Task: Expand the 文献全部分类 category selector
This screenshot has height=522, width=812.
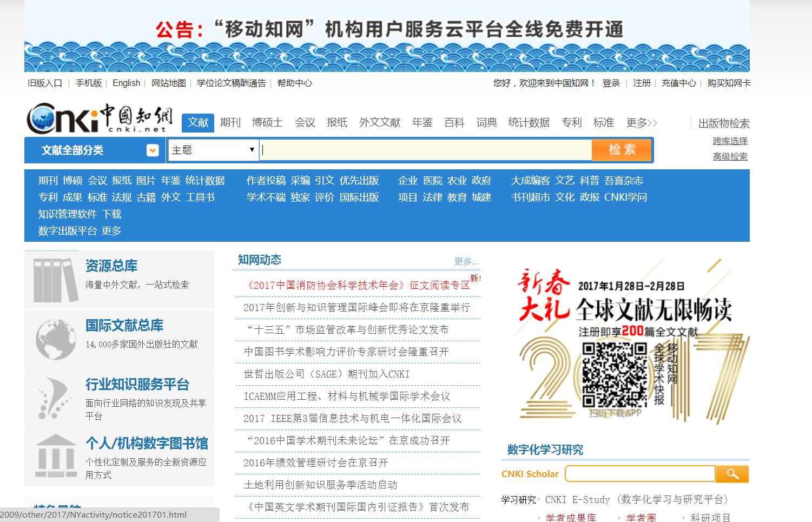Action: coord(153,150)
